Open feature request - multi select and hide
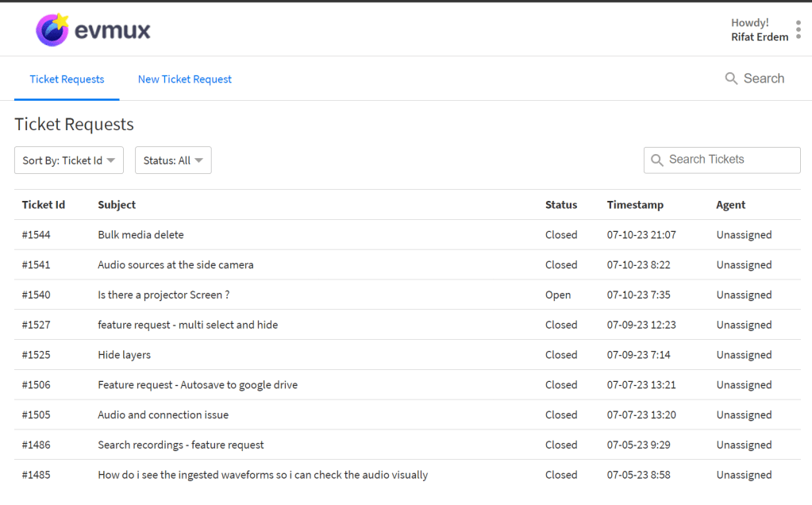This screenshot has height=505, width=812. click(x=188, y=325)
